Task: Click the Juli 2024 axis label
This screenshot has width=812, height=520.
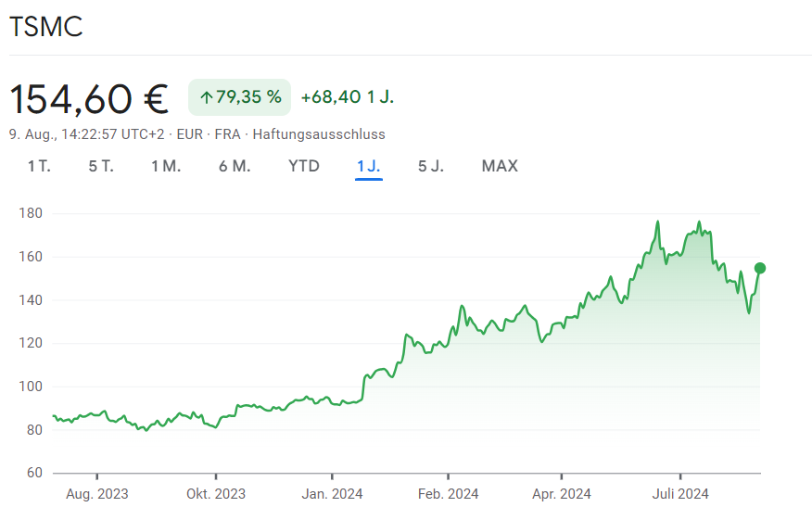Action: 680,494
